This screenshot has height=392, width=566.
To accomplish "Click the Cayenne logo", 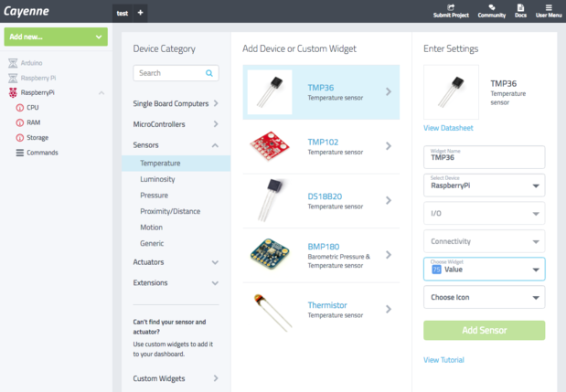I will (27, 11).
